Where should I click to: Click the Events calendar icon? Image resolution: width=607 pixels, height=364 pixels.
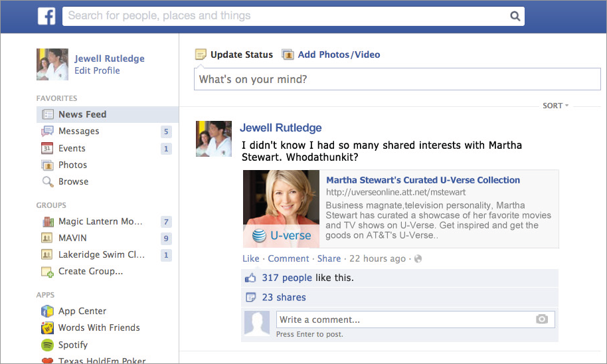pyautogui.click(x=47, y=148)
